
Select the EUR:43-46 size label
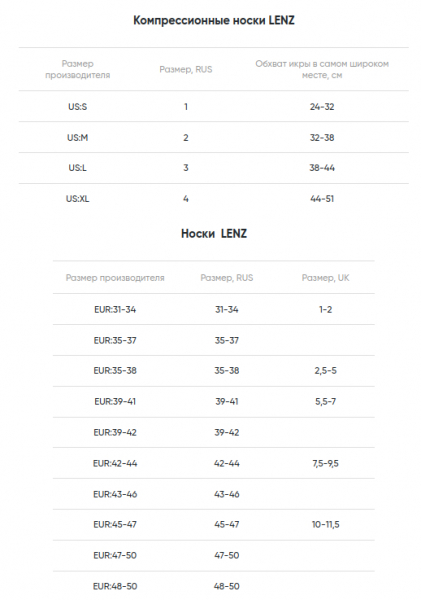[115, 494]
